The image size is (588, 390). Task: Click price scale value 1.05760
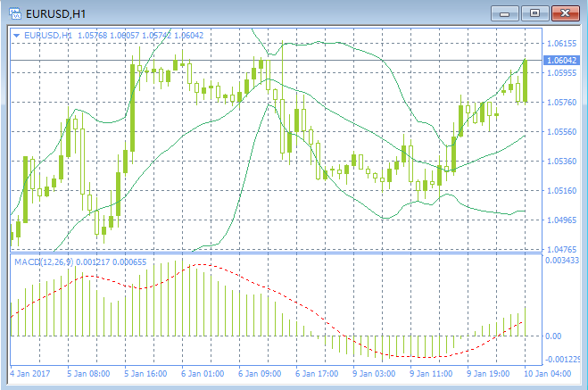coord(561,103)
